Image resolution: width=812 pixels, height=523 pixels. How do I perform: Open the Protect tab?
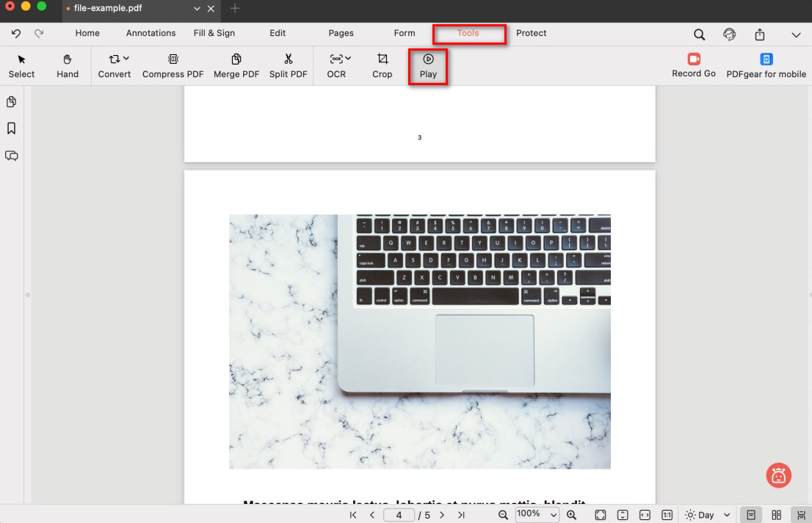[531, 33]
